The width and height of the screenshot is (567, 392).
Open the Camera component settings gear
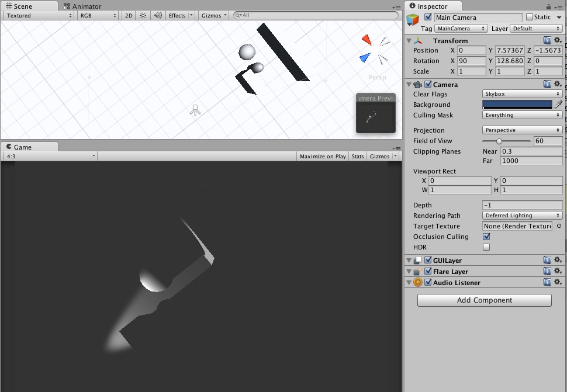(x=558, y=84)
